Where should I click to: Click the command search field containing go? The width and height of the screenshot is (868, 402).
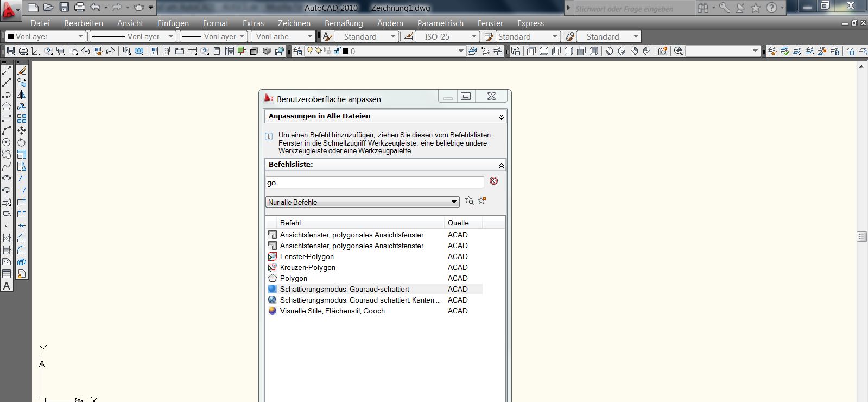[x=375, y=183]
